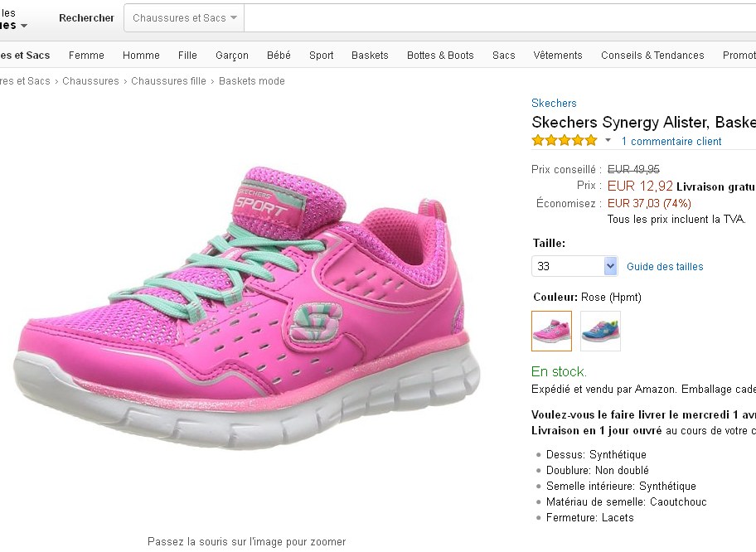Go to the Homme menu
Screen dimensions: 756x552
(141, 56)
